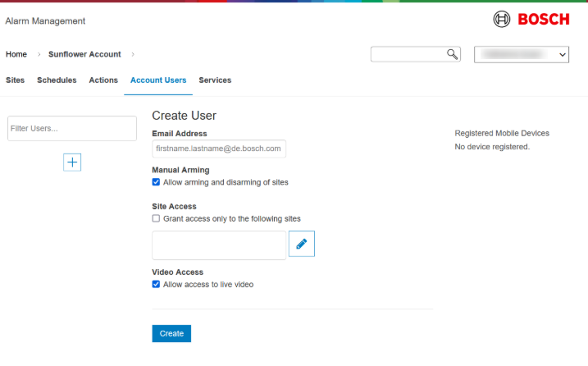Switch to the Sites tab

[x=15, y=80]
